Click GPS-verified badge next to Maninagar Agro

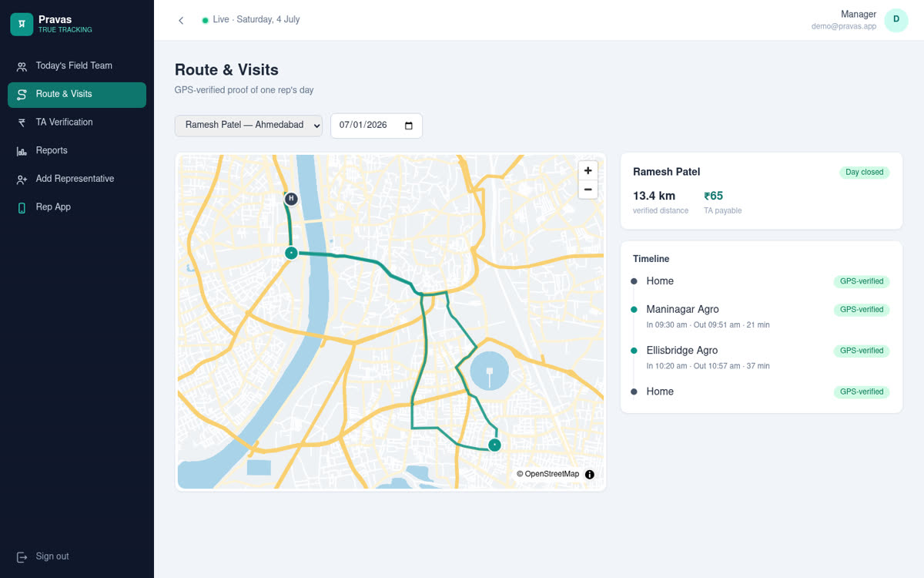pos(861,310)
